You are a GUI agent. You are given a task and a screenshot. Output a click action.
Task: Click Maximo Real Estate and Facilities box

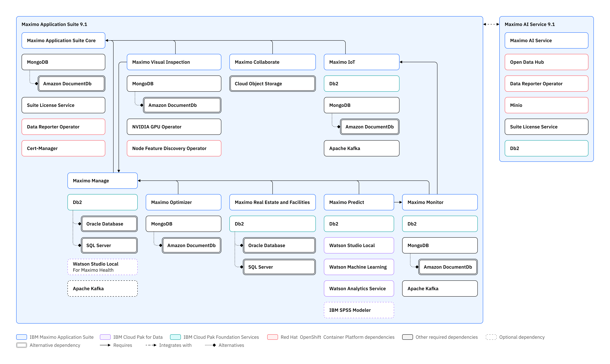pos(272,202)
